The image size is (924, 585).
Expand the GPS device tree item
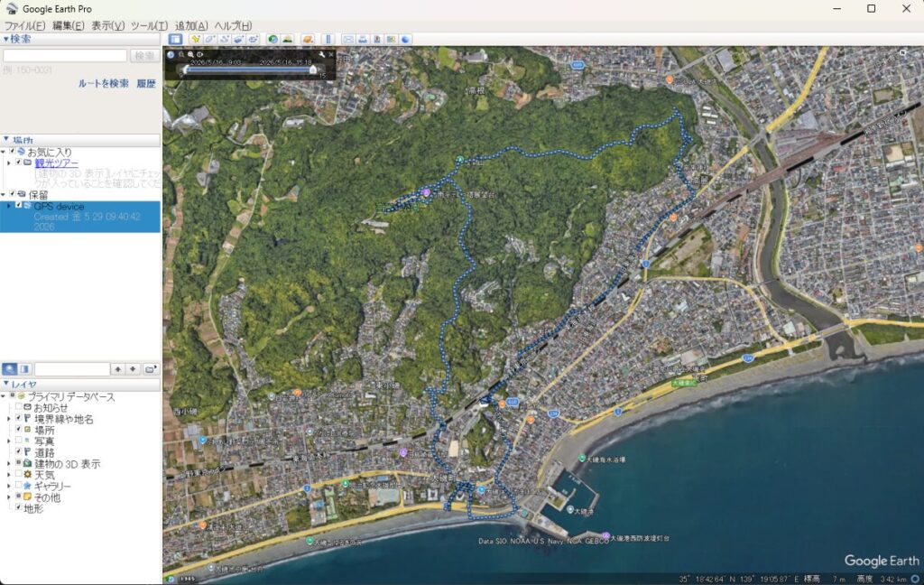pos(9,206)
